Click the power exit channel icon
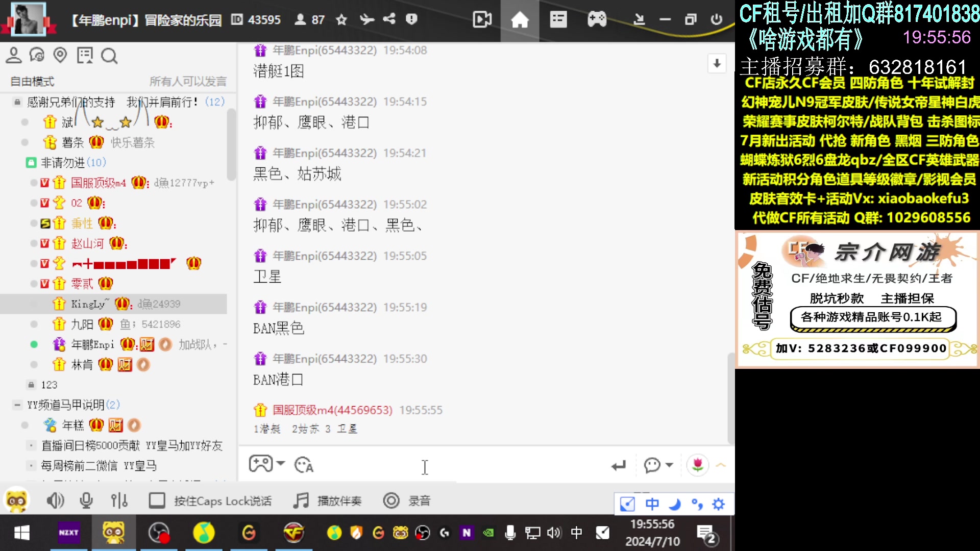Image resolution: width=980 pixels, height=551 pixels. pos(716,20)
